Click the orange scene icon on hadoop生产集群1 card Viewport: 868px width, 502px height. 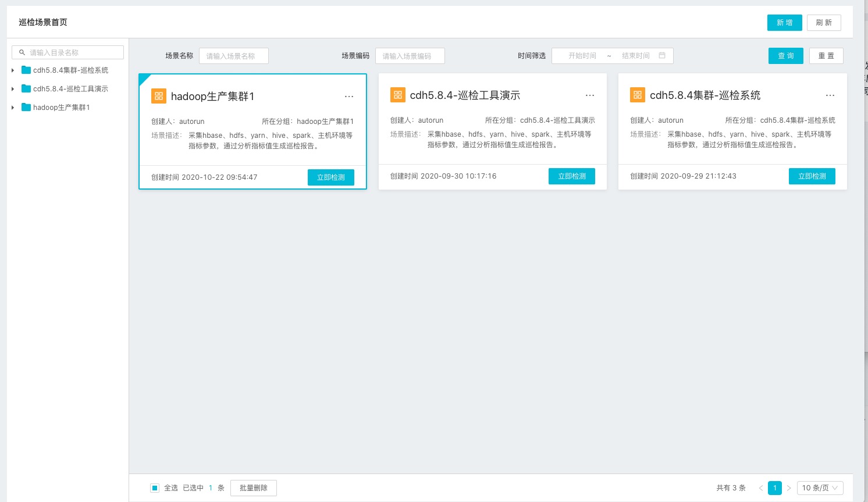[x=159, y=96]
